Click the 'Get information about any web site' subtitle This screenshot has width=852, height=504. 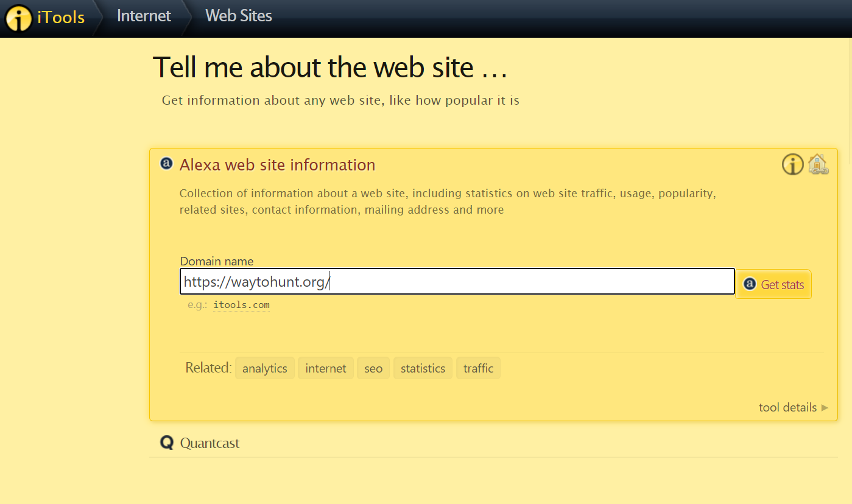[340, 100]
